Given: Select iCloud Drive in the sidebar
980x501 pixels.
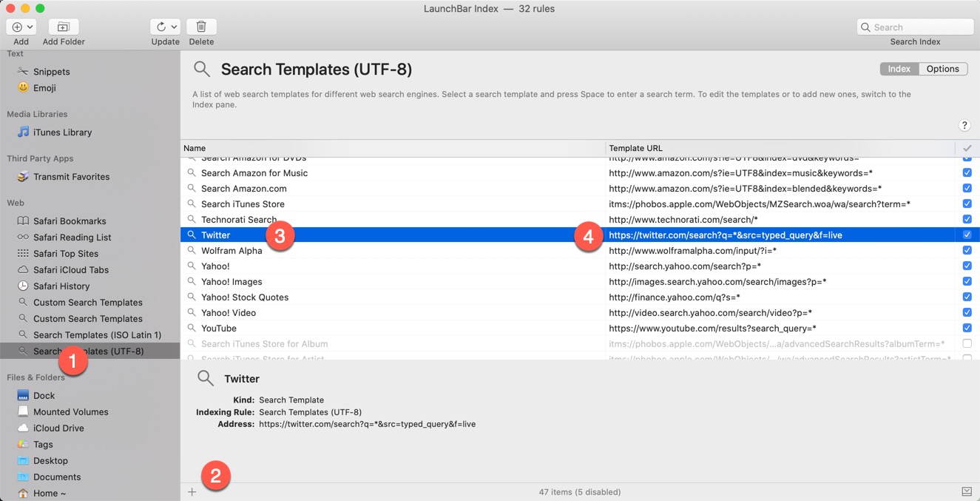Looking at the screenshot, I should tap(89, 428).
